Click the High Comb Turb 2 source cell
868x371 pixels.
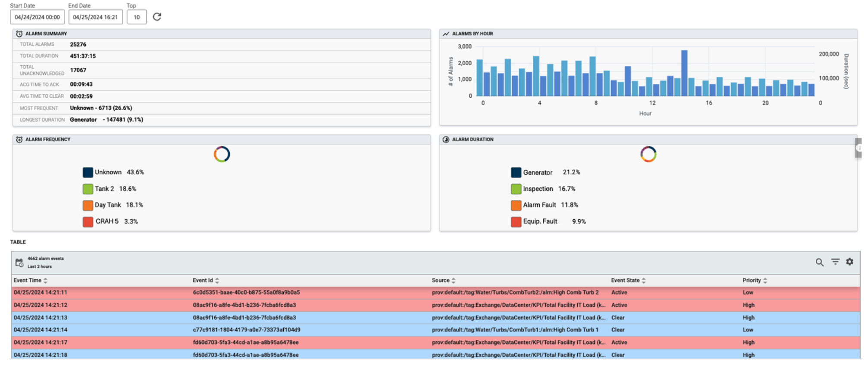(515, 293)
